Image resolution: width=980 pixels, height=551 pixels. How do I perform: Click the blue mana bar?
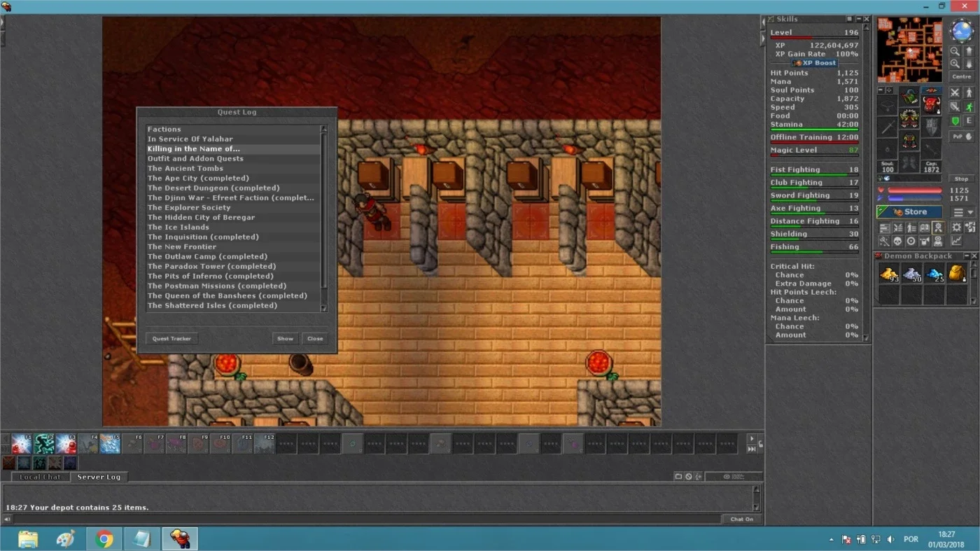pyautogui.click(x=914, y=198)
